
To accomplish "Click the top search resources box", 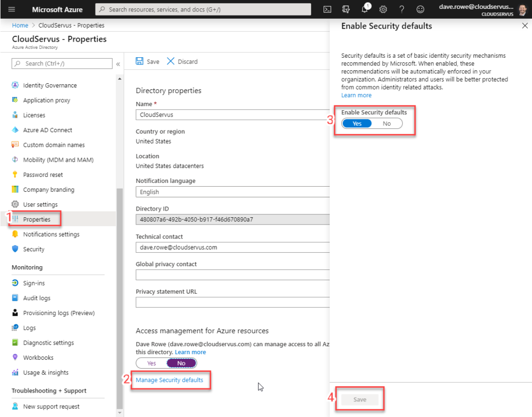I will coord(203,9).
